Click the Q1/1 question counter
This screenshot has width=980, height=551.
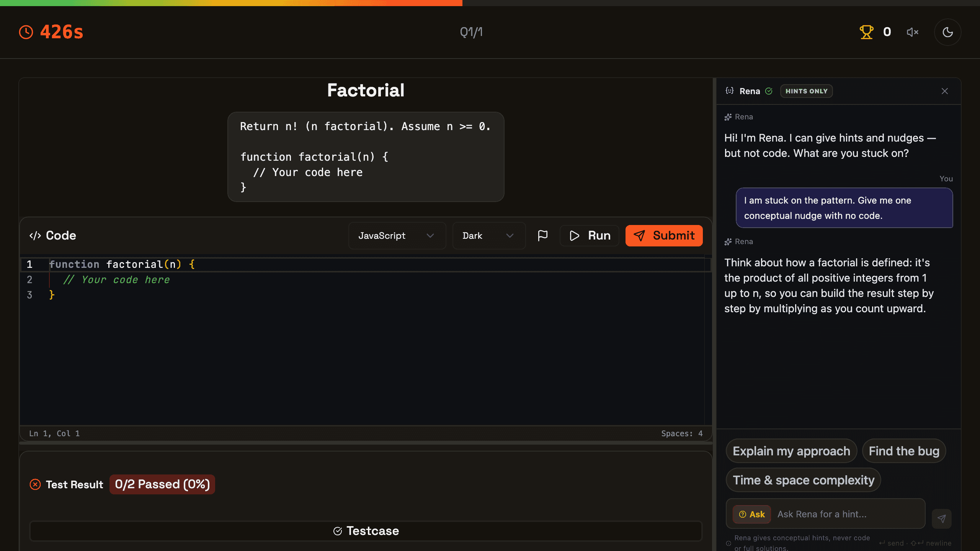coord(471,32)
